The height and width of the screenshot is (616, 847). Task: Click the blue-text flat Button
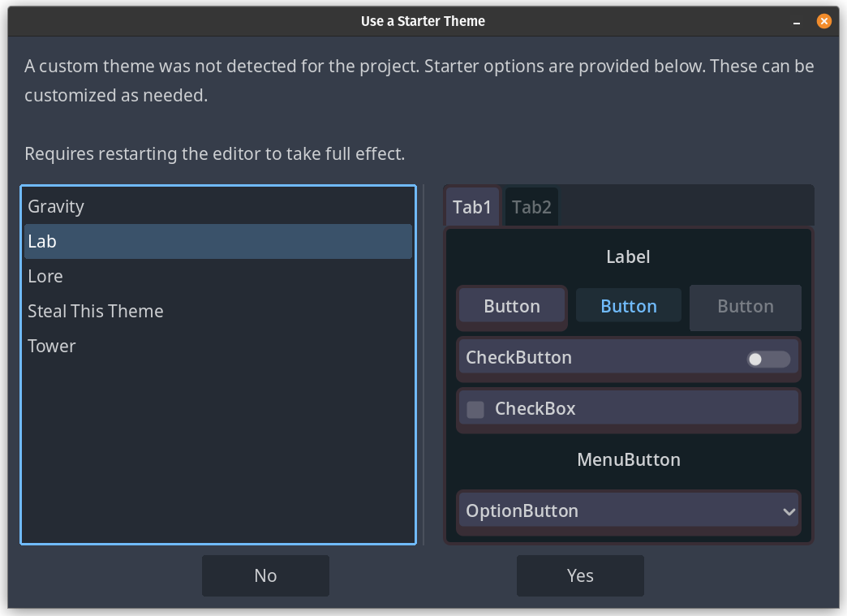click(629, 306)
